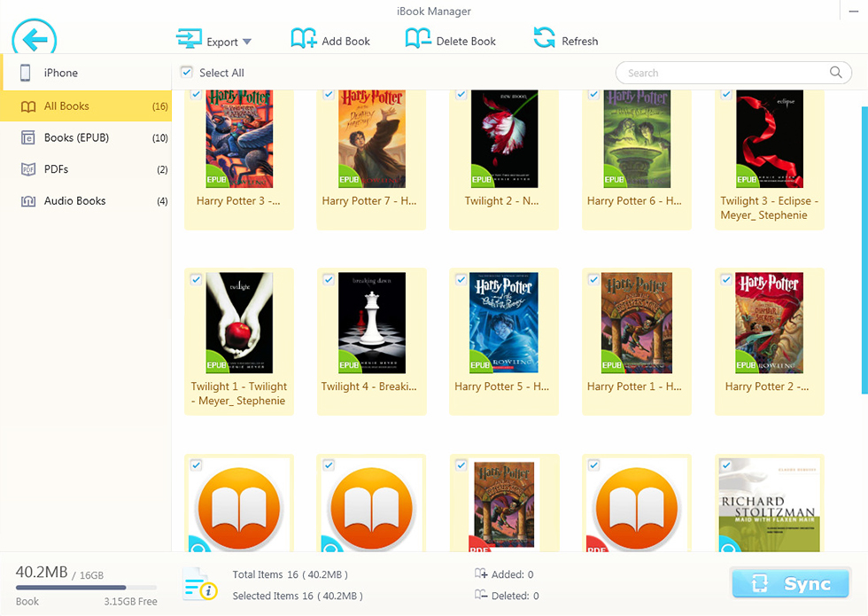Select Harry Potter 7 cover thumbnail

pyautogui.click(x=372, y=139)
